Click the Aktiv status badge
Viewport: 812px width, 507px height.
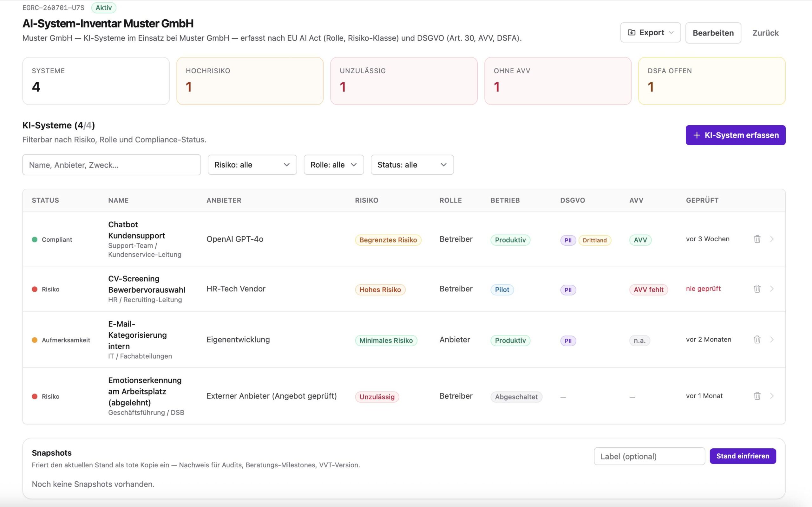tap(104, 8)
